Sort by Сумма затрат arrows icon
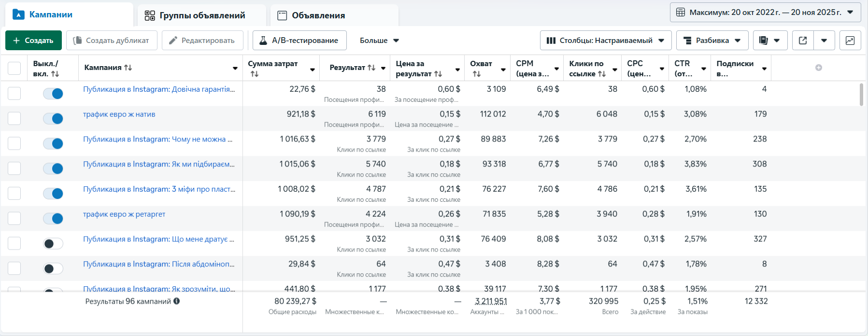Viewport: 868px width, 336px height. pos(255,74)
